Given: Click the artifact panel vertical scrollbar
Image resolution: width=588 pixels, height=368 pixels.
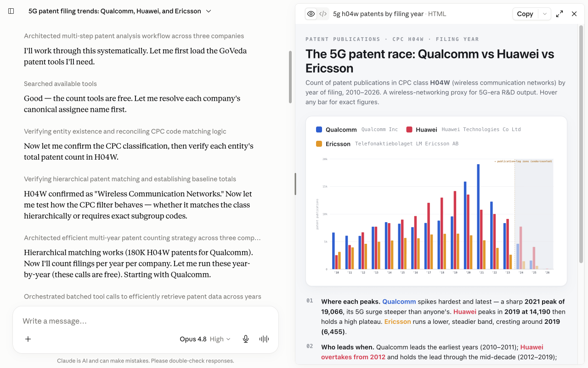Looking at the screenshot, I should pyautogui.click(x=581, y=144).
